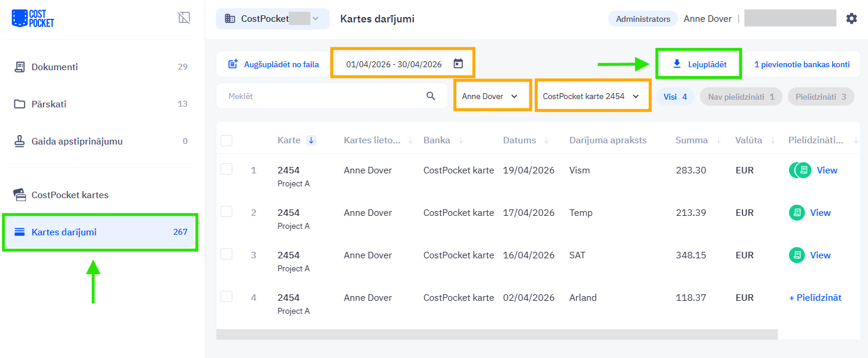
Task: Click the CostPocket logo
Action: pyautogui.click(x=32, y=18)
